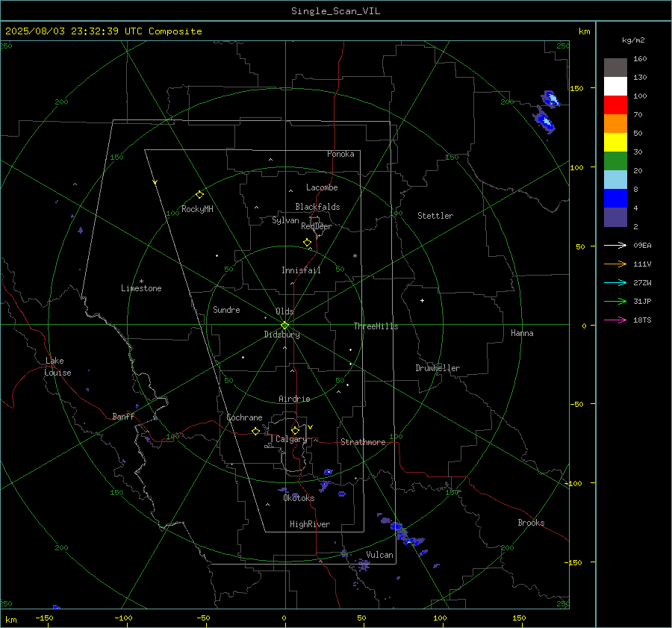Click the Sundre town label
The width and height of the screenshot is (672, 628).
226,309
